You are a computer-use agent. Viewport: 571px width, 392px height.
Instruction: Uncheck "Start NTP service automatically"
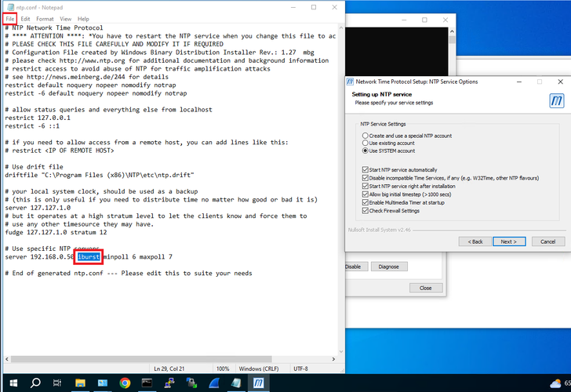pos(366,169)
